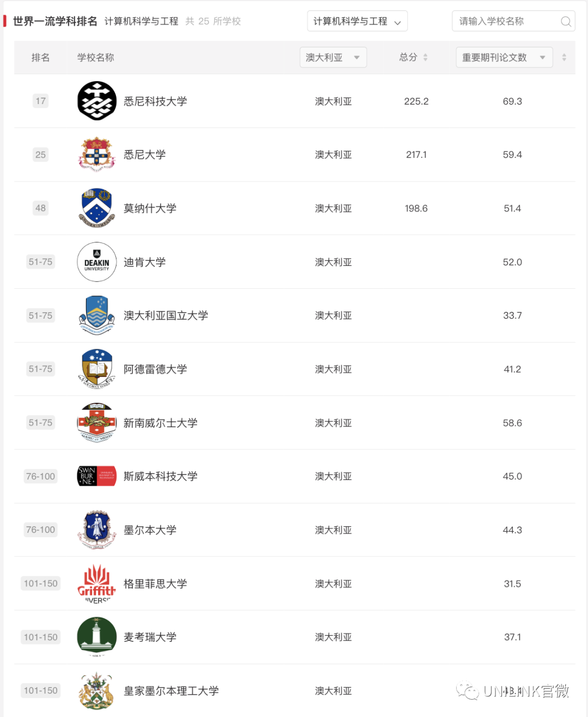Viewport: 588px width, 717px height.
Task: Toggle sort arrows beside 重要期刊论文数
Action: (x=564, y=57)
